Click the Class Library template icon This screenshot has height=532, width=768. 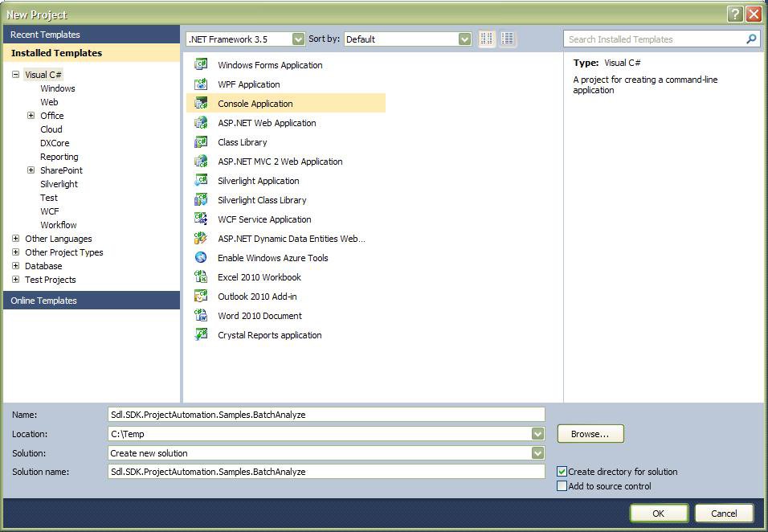[x=201, y=142]
